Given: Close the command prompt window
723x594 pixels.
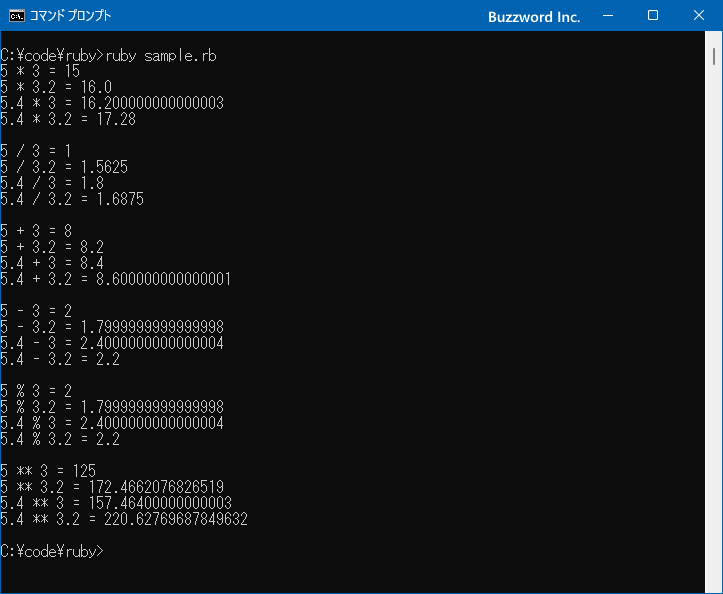Looking at the screenshot, I should [699, 16].
